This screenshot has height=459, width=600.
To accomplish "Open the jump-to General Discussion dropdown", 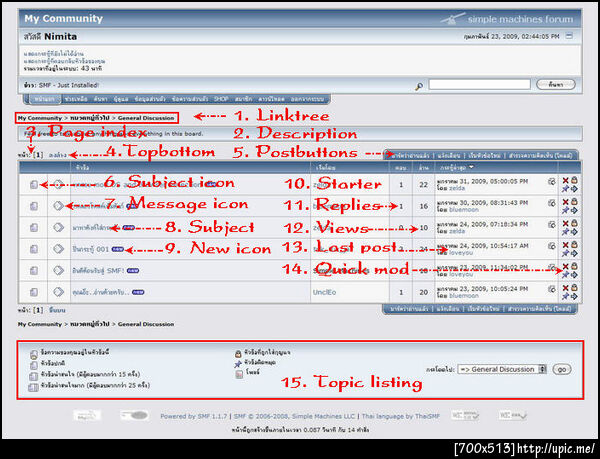I will pyautogui.click(x=502, y=369).
